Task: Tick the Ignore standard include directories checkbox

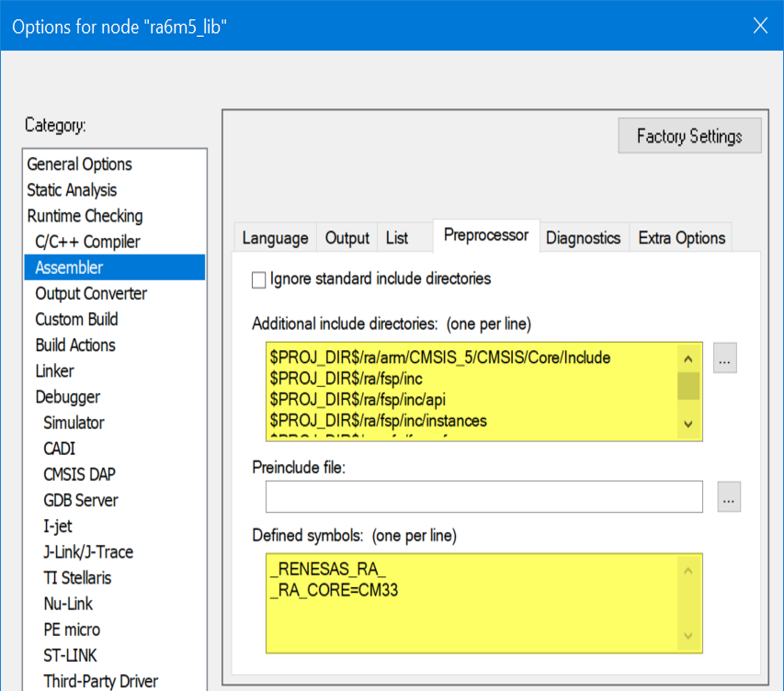Action: coord(258,278)
